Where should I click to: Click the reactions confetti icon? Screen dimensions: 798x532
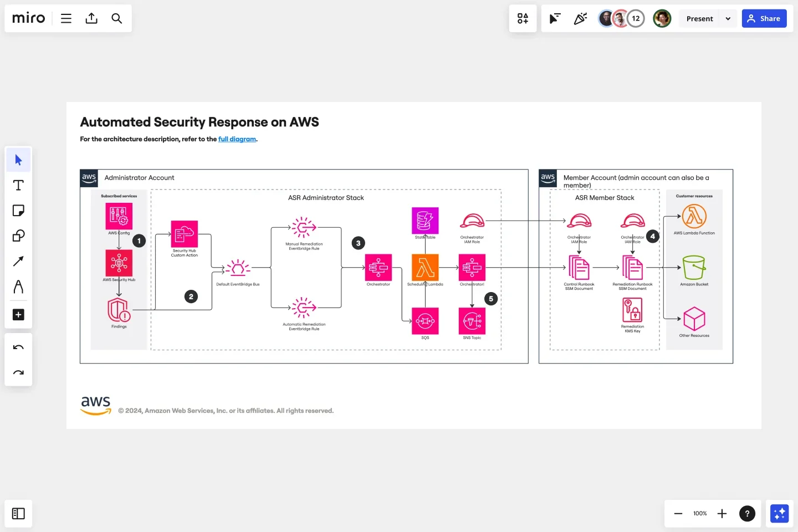coord(580,18)
